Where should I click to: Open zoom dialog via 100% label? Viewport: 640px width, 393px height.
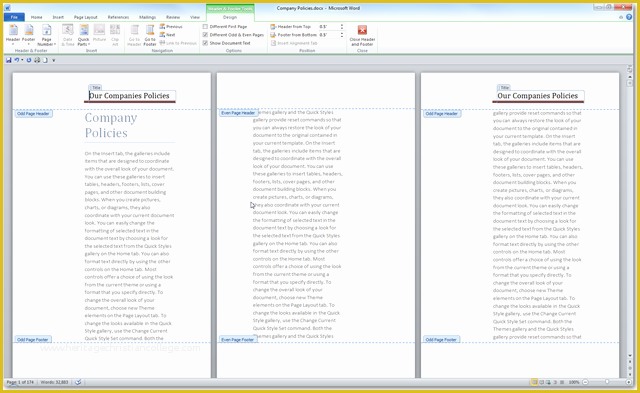[574, 382]
